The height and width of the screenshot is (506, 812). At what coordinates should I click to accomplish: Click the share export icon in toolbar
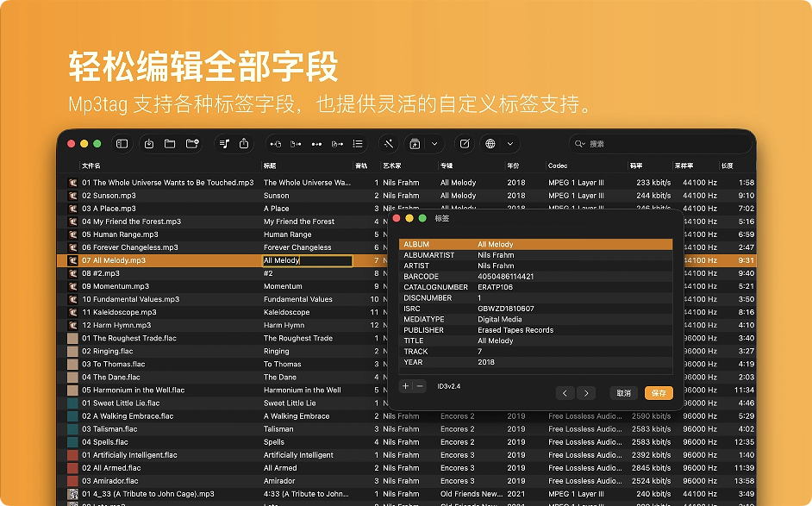pyautogui.click(x=245, y=144)
